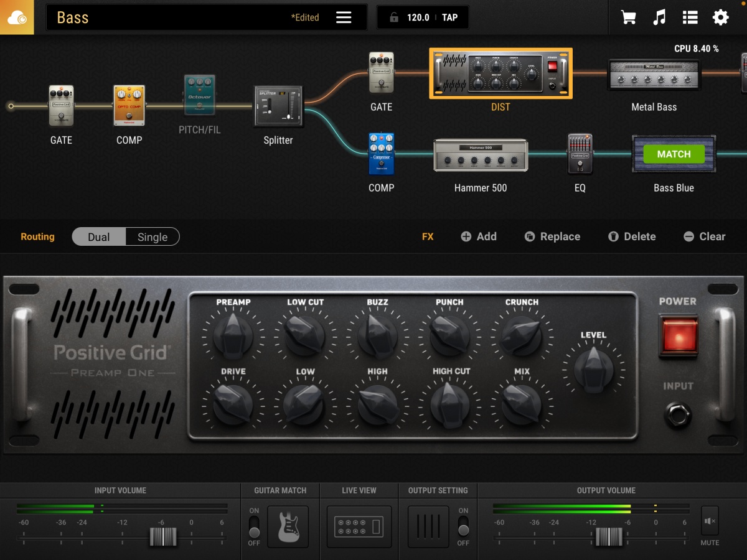Click Add FX button
Viewport: 747px width, 560px height.
point(479,236)
